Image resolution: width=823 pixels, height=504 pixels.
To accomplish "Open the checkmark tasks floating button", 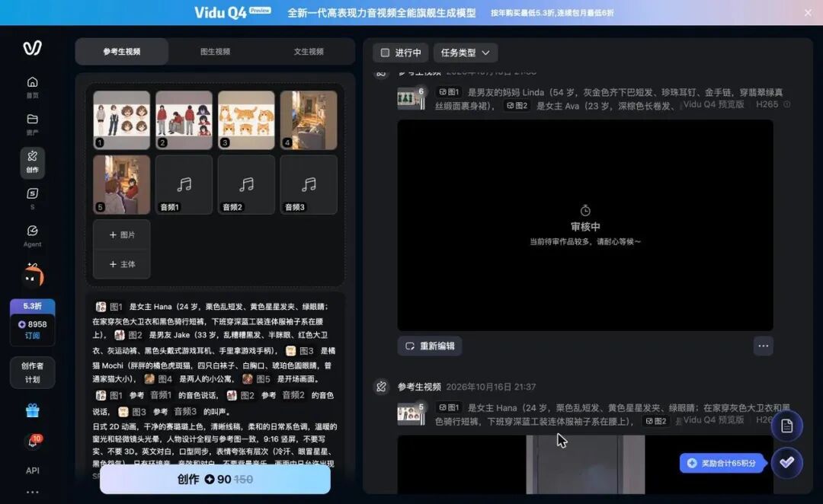I will (x=786, y=463).
